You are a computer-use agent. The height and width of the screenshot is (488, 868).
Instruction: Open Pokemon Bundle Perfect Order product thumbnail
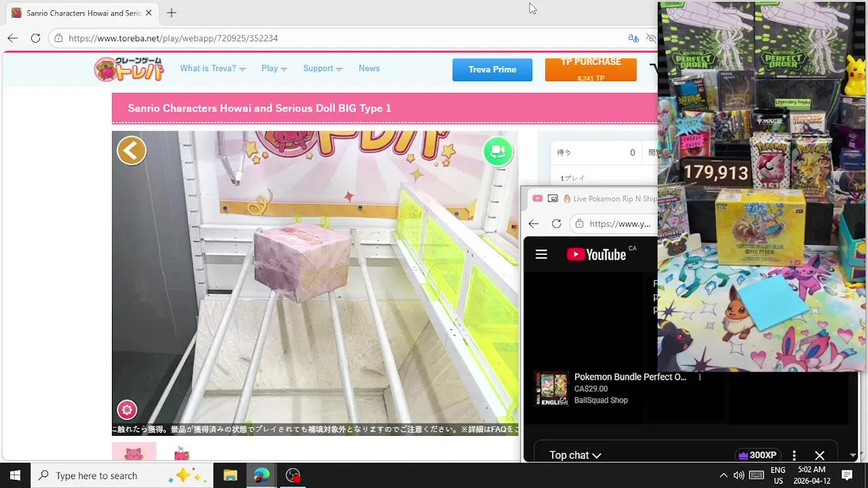pyautogui.click(x=552, y=388)
